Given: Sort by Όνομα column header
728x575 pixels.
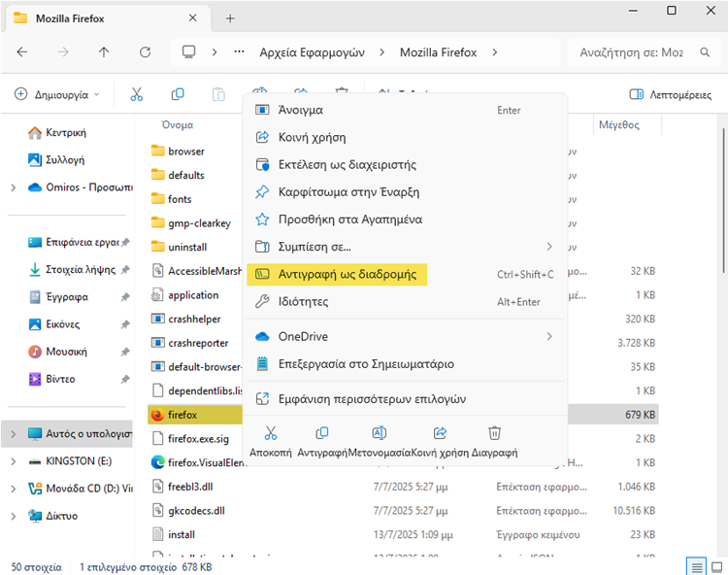Looking at the screenshot, I should (x=178, y=124).
